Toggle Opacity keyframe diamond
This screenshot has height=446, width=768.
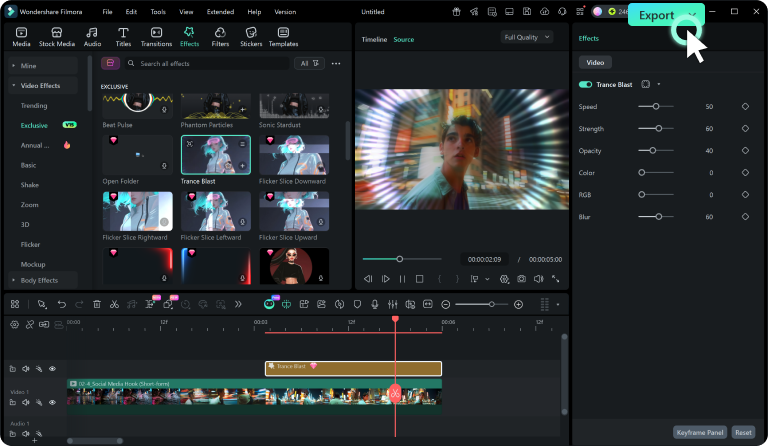745,150
